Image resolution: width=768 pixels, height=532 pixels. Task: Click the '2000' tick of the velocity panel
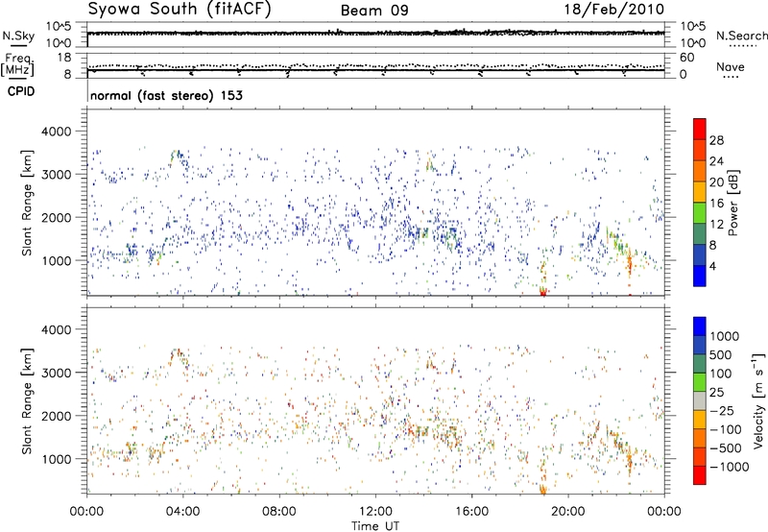(x=56, y=416)
